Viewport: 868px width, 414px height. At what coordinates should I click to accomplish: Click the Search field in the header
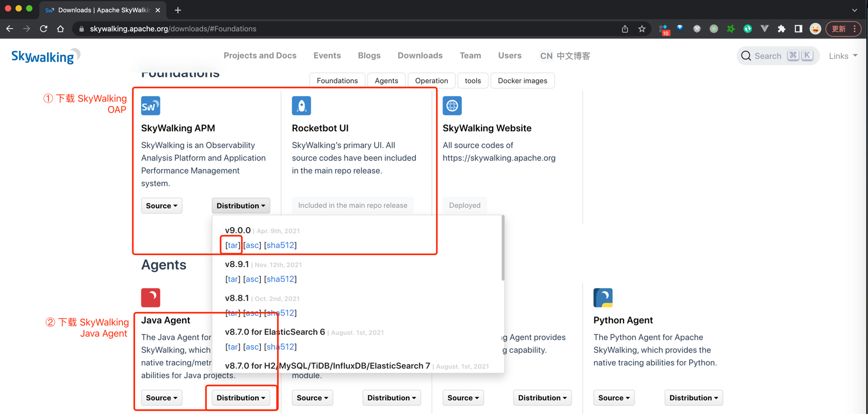tap(778, 56)
